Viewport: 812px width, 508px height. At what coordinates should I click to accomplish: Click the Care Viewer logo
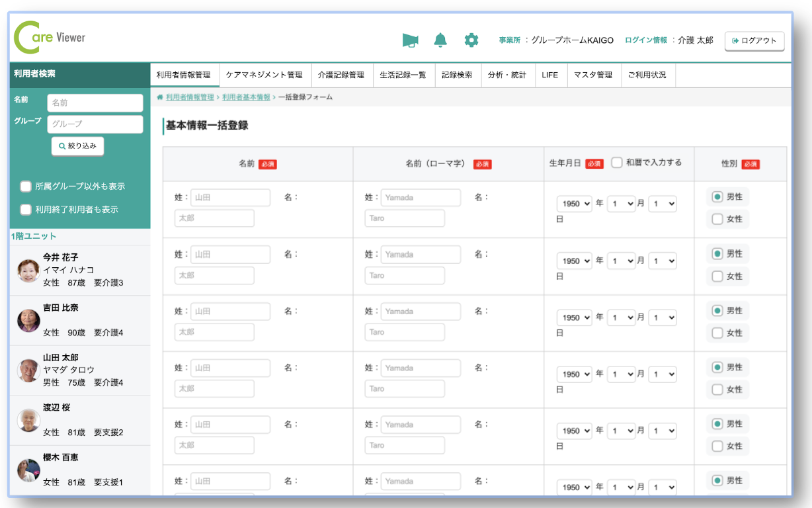tap(50, 38)
